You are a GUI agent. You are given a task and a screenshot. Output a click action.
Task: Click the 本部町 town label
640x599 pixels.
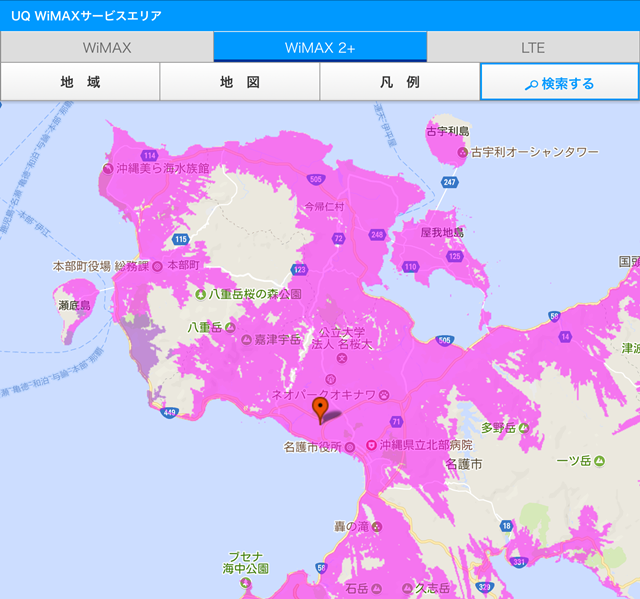(x=184, y=265)
